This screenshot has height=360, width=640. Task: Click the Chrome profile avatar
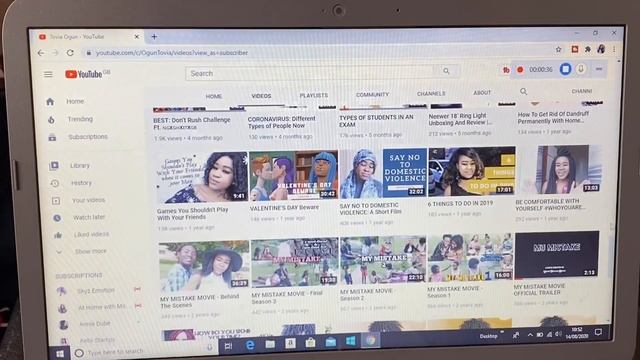point(601,49)
